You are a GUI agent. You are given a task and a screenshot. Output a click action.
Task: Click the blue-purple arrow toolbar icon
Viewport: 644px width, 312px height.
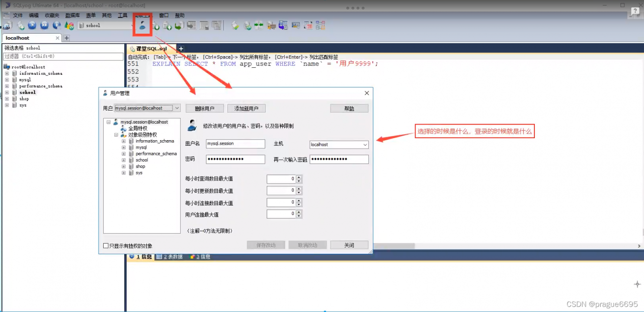point(283,26)
